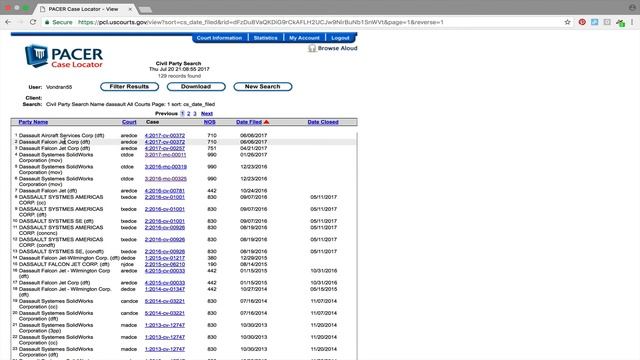Open case 2:2015-cv-06210
The image size is (640, 360).
point(165,264)
